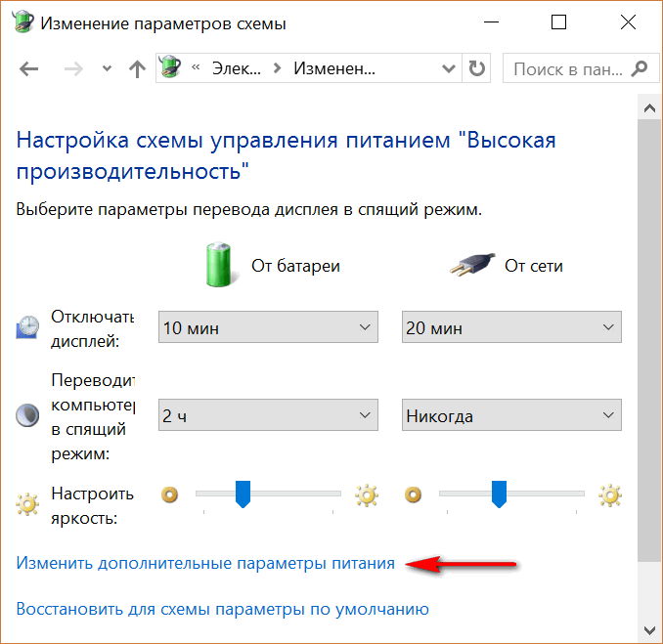Screen dimensions: 663x644
Task: Click the magnifier search icon
Action: point(640,68)
